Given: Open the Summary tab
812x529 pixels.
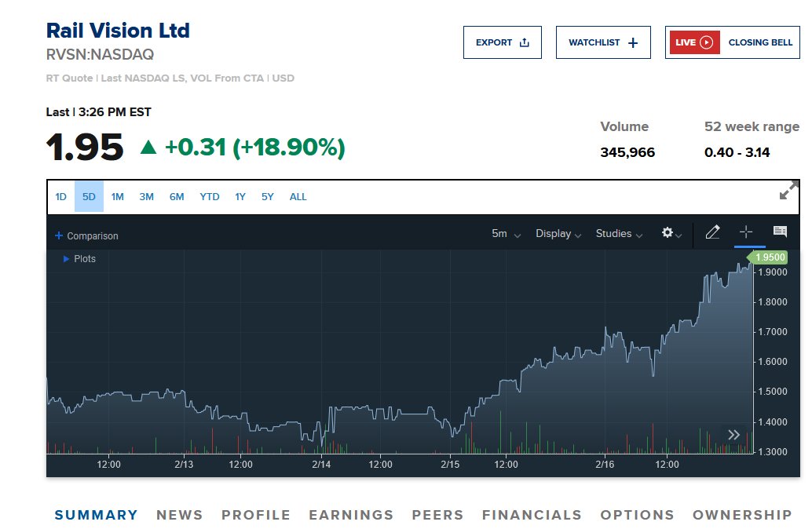Looking at the screenshot, I should (97, 515).
